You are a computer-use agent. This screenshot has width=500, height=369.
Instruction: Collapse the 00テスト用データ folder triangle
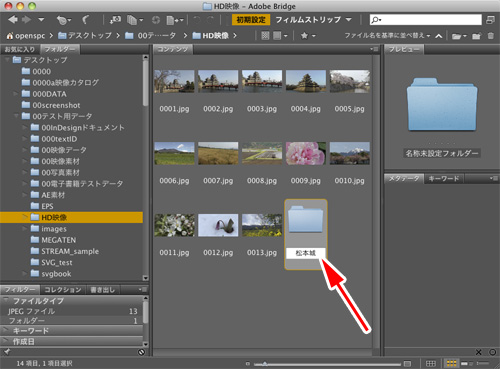click(16, 116)
